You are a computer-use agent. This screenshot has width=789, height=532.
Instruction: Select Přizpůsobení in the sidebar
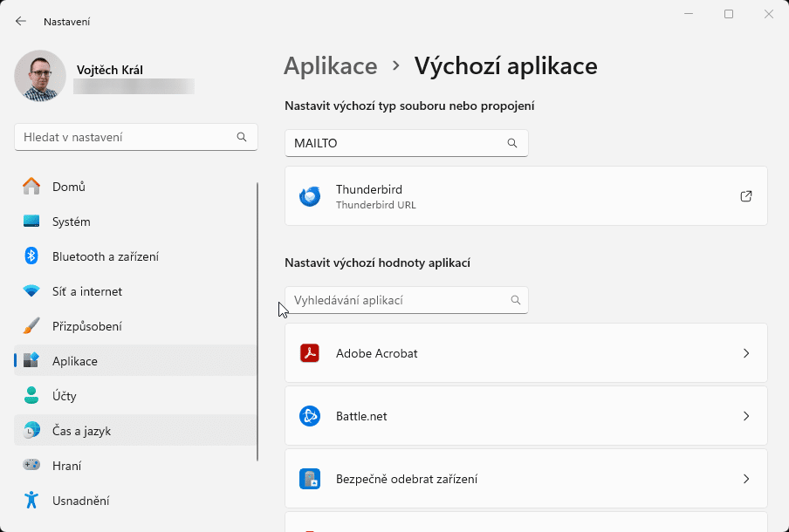coord(87,326)
